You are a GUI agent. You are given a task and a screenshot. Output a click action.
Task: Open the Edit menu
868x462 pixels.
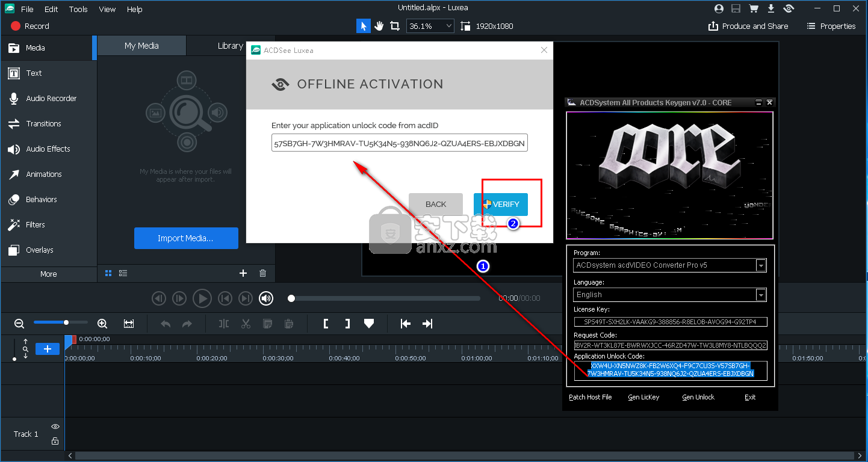click(x=51, y=9)
